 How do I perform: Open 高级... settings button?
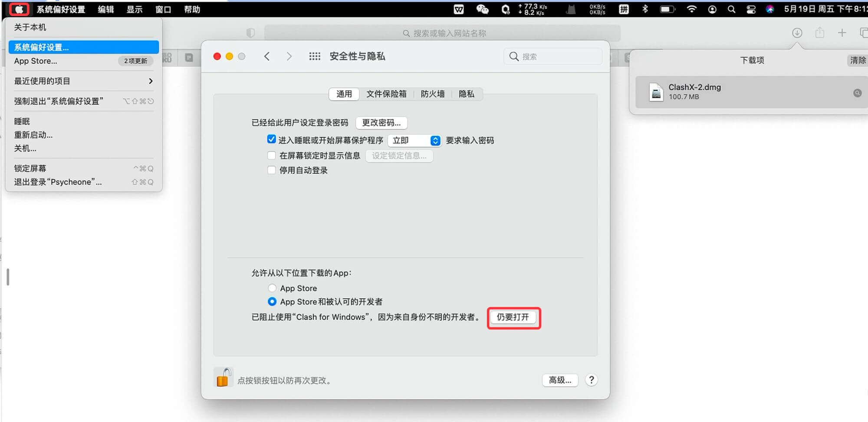560,380
